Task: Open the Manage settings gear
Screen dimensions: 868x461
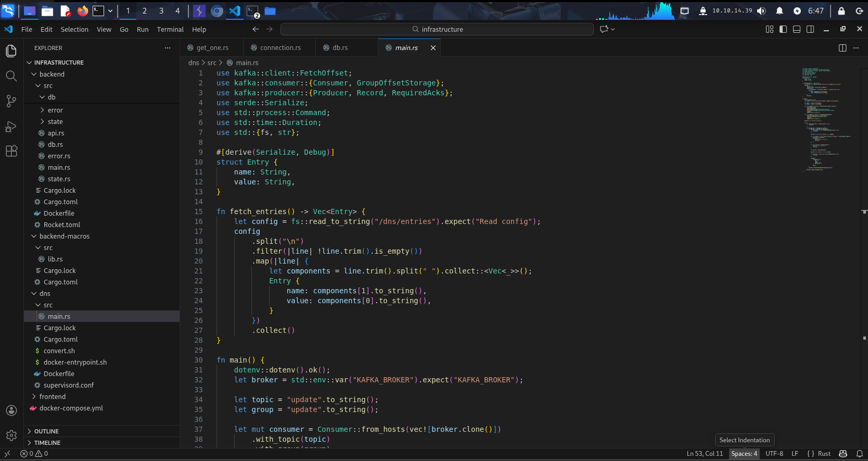Action: [11, 435]
